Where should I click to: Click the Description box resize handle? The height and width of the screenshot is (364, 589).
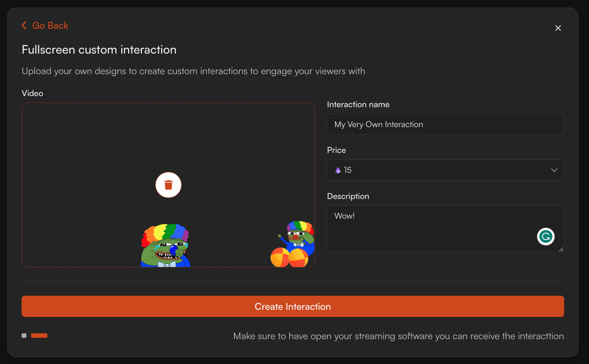[x=561, y=249]
